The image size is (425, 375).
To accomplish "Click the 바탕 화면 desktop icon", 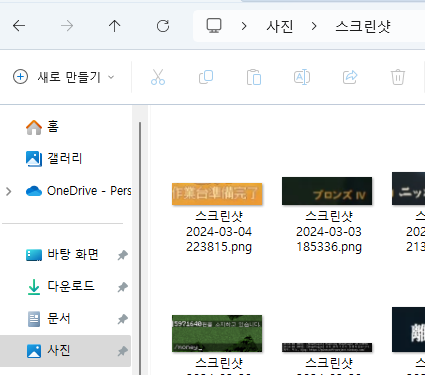I will [x=34, y=255].
